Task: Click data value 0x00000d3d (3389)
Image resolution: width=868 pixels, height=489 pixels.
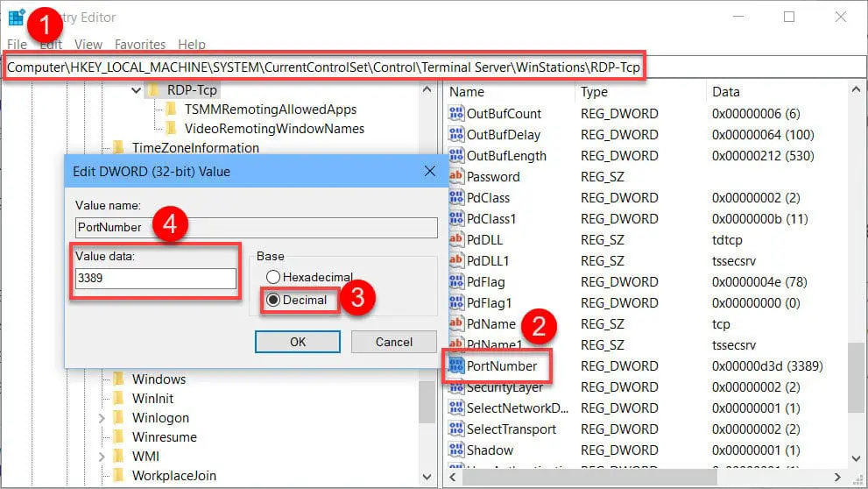Action: pos(767,366)
